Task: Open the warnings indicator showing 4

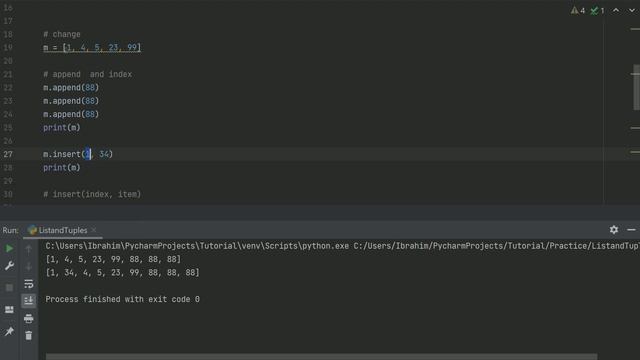Action: pyautogui.click(x=578, y=11)
